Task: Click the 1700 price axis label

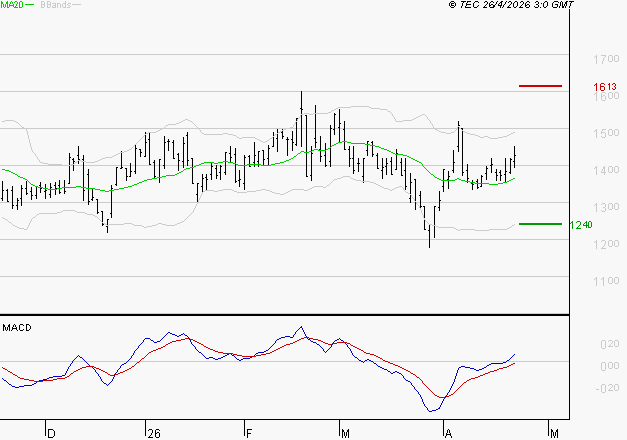Action: (607, 60)
